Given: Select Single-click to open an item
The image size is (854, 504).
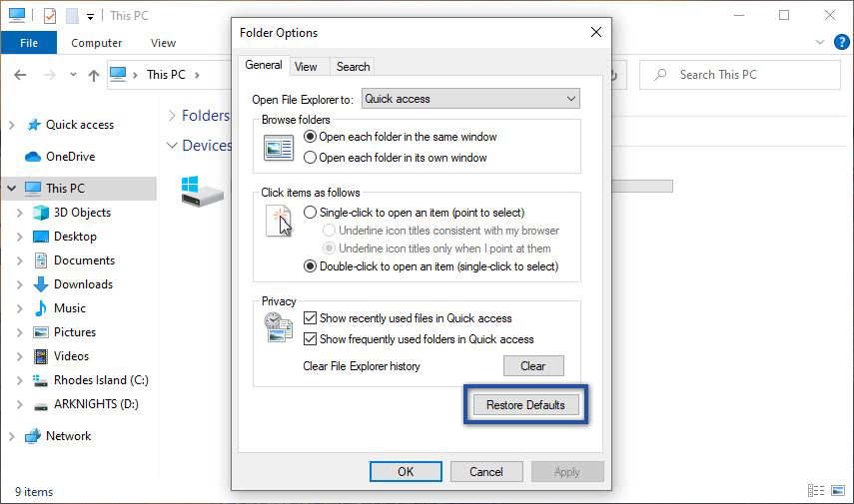Looking at the screenshot, I should (310, 213).
